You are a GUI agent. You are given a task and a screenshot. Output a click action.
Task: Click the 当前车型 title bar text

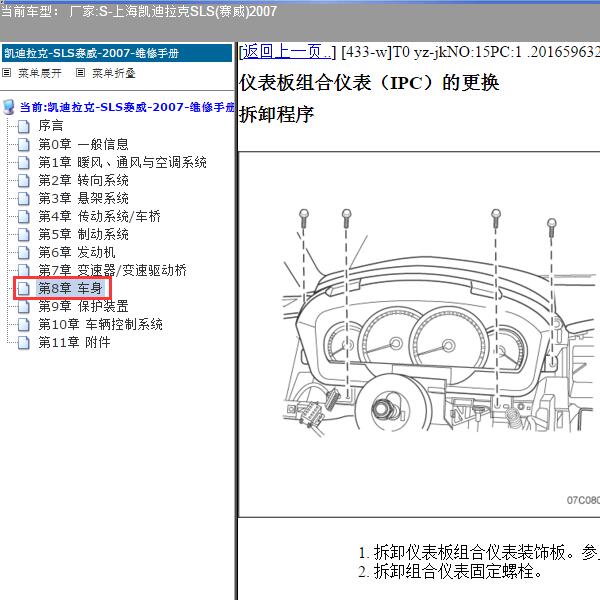[139, 11]
